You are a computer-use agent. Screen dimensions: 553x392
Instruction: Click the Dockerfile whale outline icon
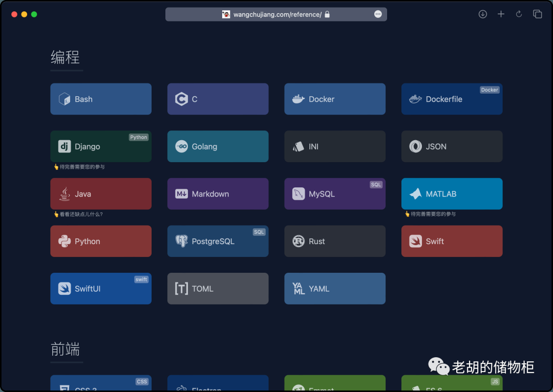point(415,99)
